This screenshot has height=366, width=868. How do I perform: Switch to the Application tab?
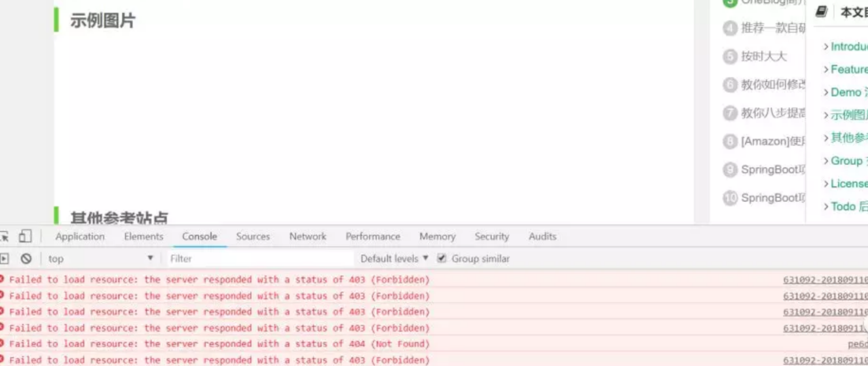[80, 236]
